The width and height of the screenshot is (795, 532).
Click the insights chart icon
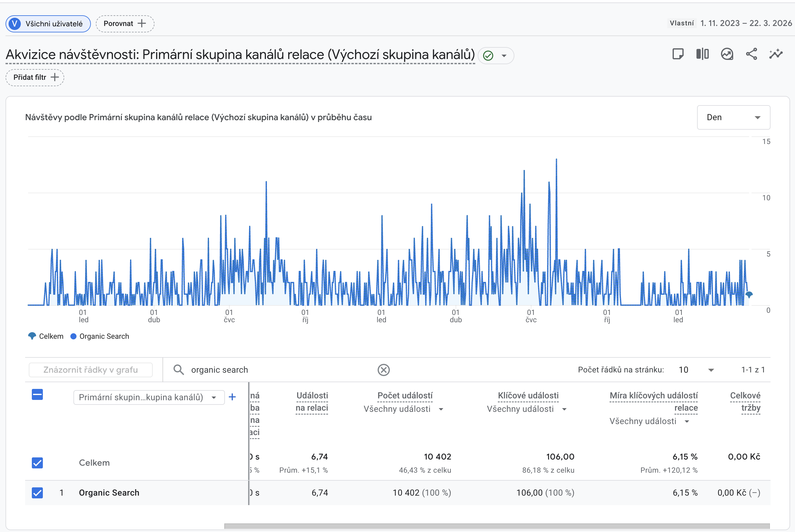pyautogui.click(x=727, y=54)
